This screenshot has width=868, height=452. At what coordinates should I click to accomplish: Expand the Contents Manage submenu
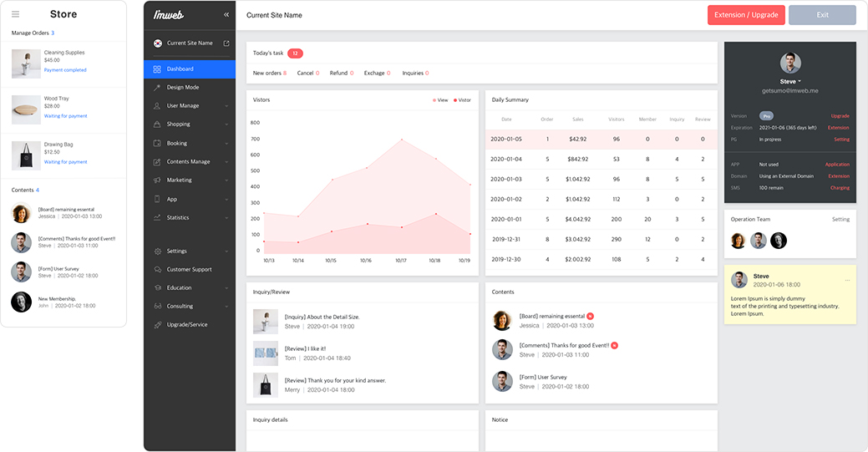click(226, 162)
